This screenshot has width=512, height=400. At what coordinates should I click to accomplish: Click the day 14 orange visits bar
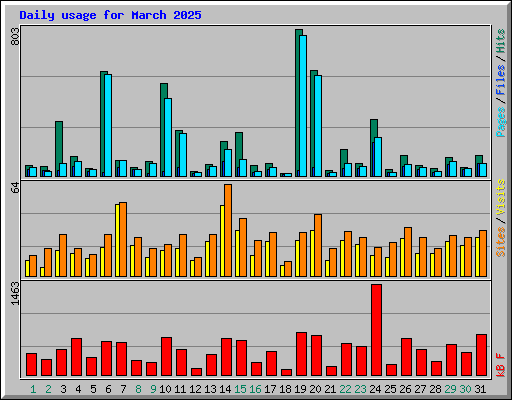(x=228, y=230)
